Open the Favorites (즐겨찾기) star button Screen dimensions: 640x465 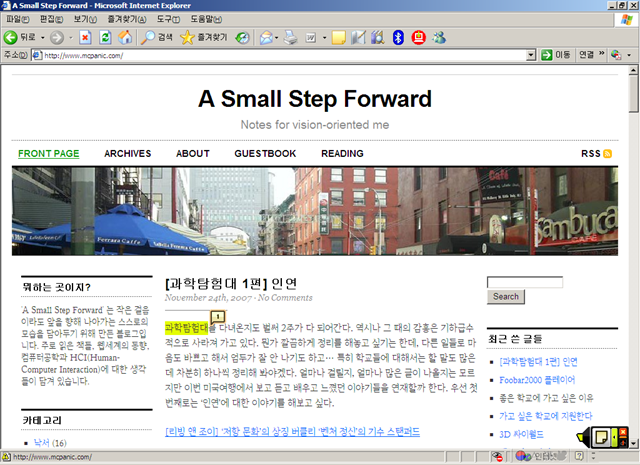tap(204, 38)
